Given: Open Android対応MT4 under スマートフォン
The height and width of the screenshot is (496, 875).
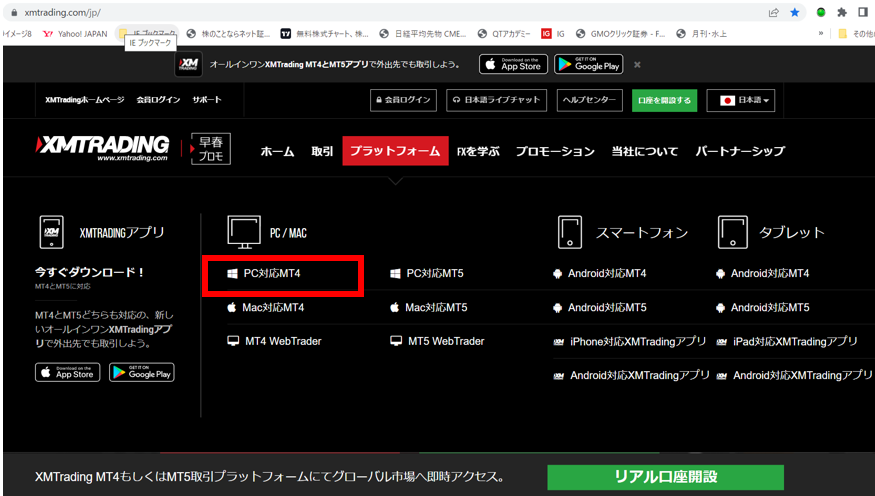Looking at the screenshot, I should [x=599, y=273].
